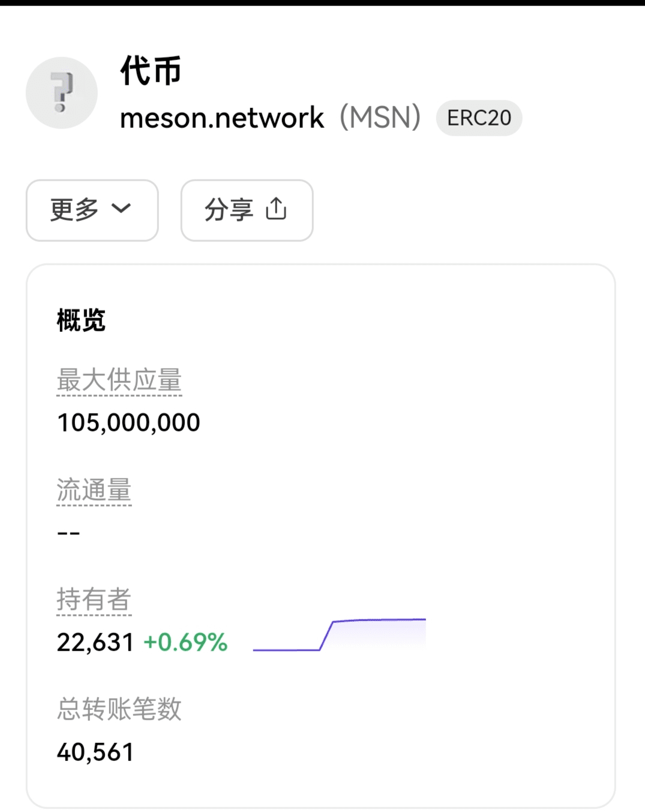The height and width of the screenshot is (812, 645).
Task: Tap the 持有者 underlined label
Action: (94, 600)
